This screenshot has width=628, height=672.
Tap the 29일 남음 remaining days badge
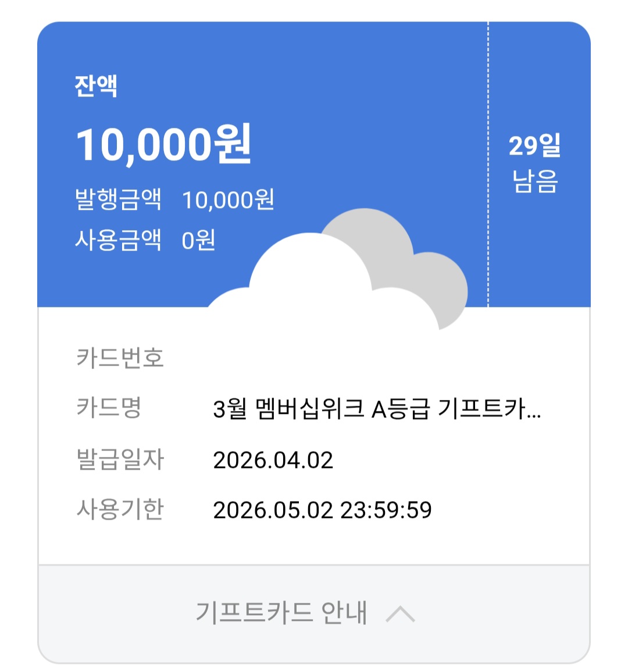[x=535, y=163]
